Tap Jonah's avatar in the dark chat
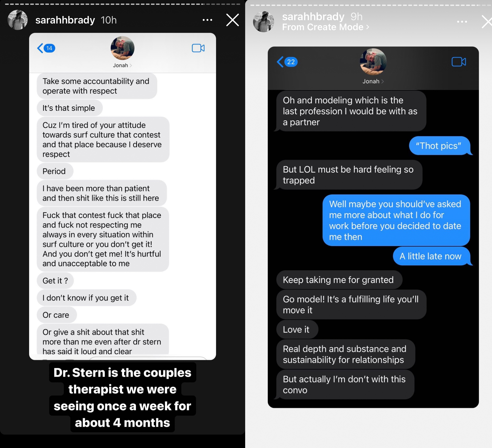 [x=373, y=62]
